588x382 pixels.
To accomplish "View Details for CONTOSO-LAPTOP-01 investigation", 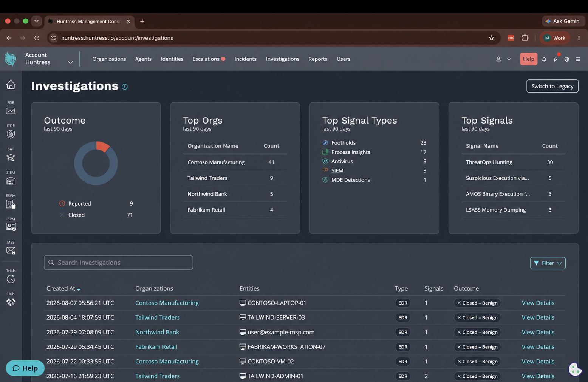I will coord(538,303).
